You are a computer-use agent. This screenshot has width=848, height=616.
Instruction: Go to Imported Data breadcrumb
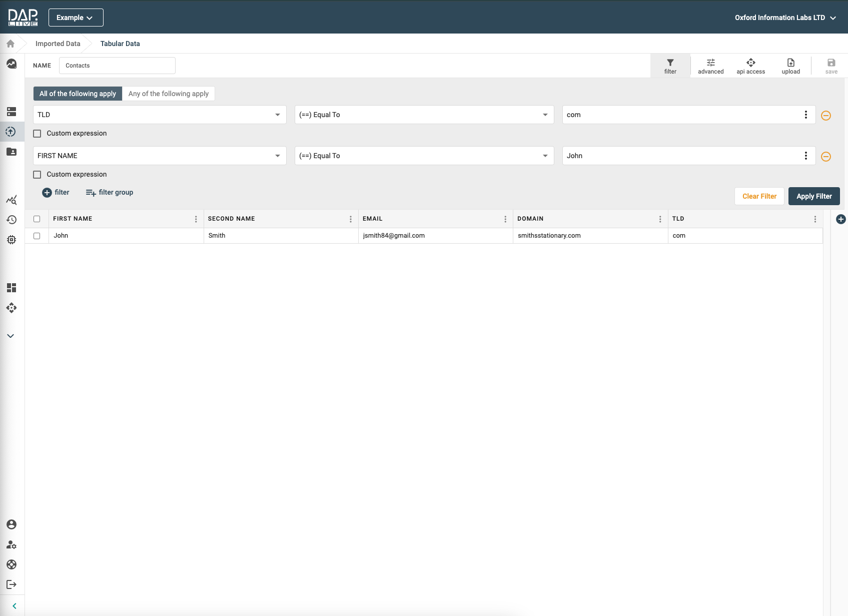tap(58, 44)
